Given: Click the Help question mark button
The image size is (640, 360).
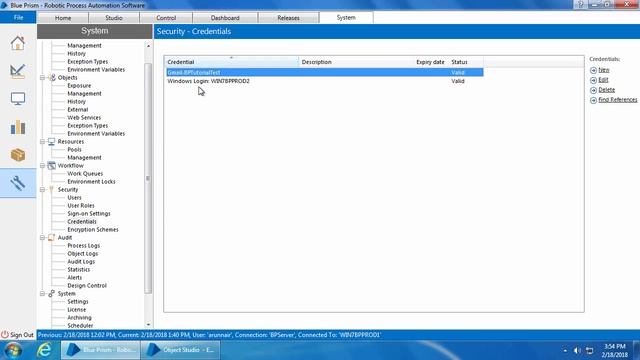Looking at the screenshot, I should 581,4.
